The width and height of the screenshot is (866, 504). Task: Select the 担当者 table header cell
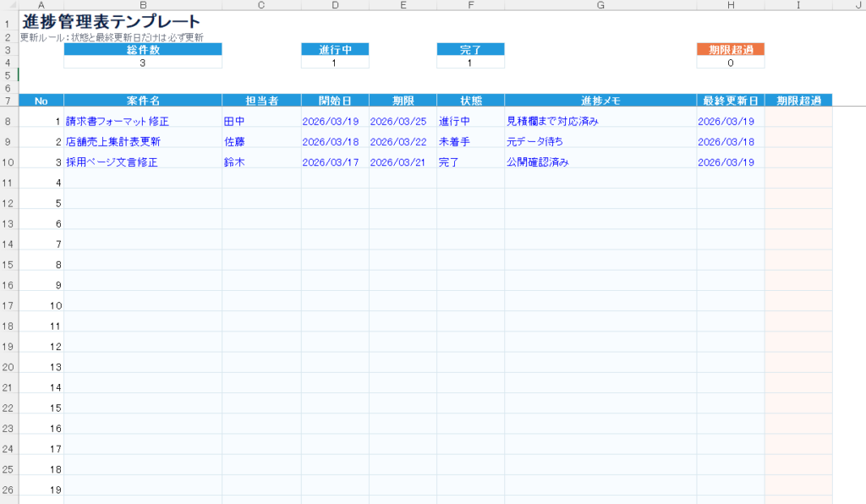tap(261, 101)
